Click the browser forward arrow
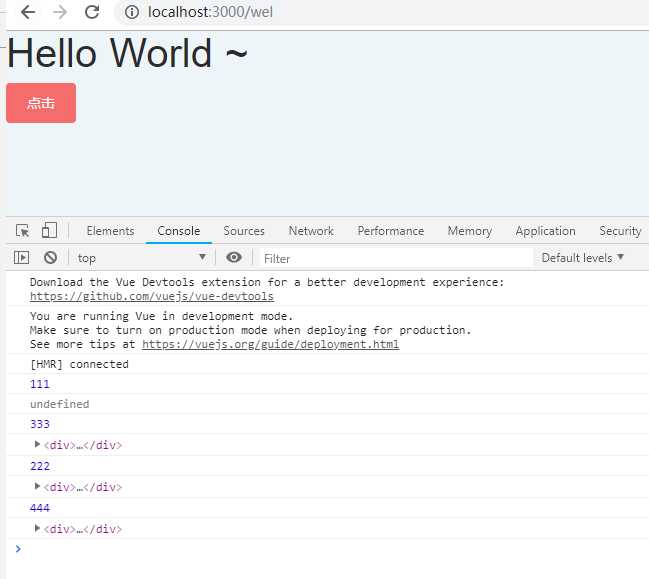649x579 pixels. coord(60,12)
